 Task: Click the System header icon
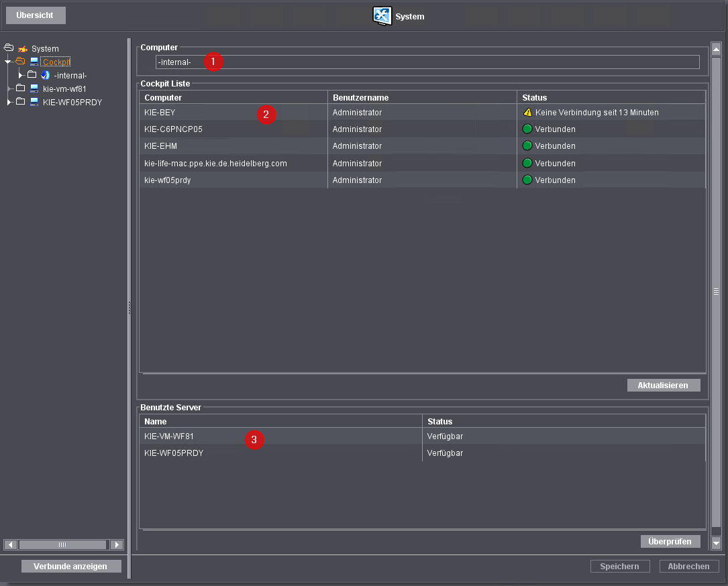click(382, 16)
